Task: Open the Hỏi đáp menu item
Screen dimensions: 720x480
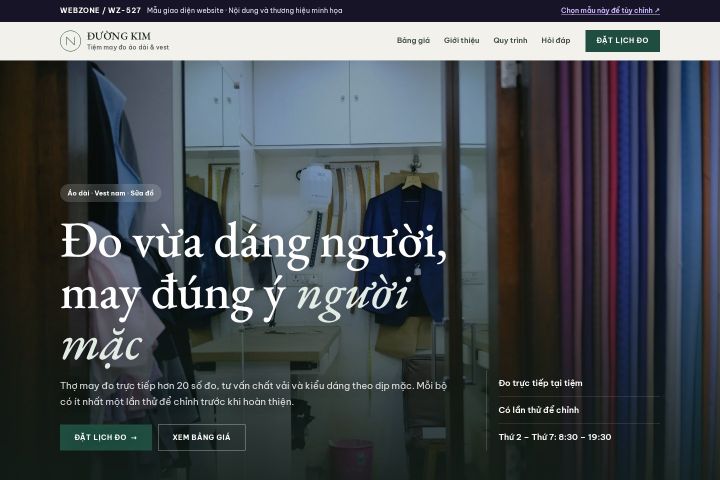Action: click(556, 40)
